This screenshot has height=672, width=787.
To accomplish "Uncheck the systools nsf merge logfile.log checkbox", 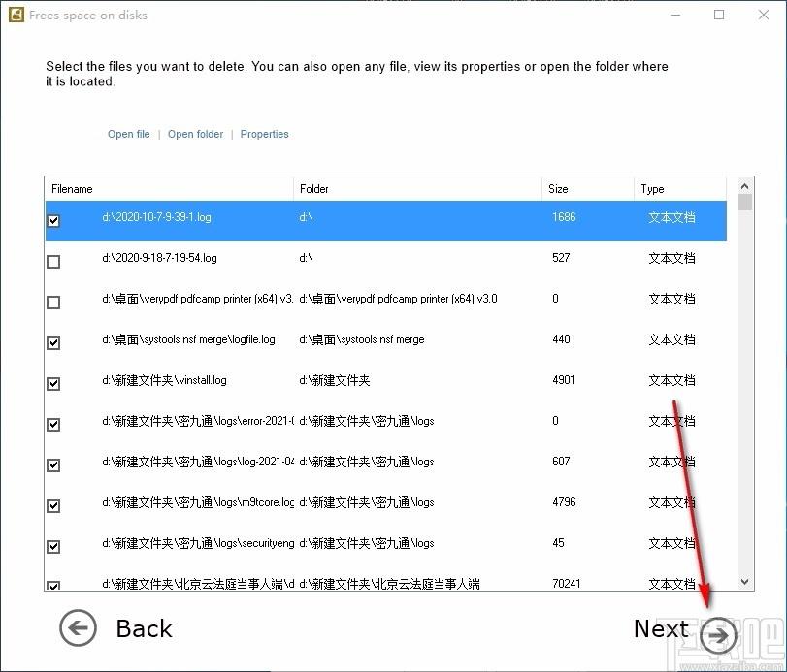I will click(53, 343).
